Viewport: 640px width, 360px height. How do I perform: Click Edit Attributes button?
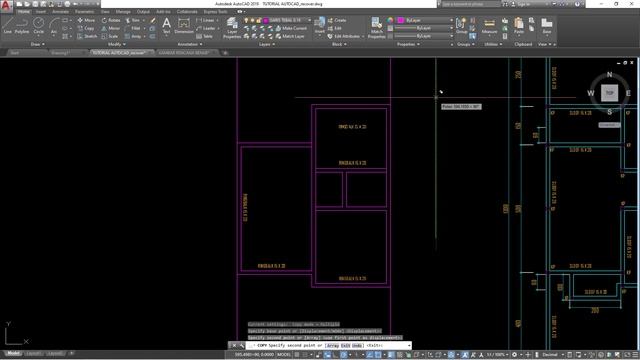(344, 36)
